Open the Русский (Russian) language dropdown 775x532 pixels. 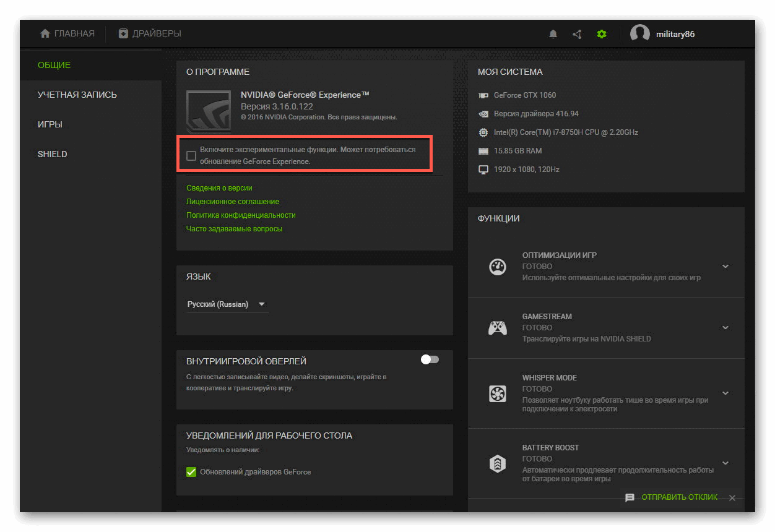(227, 304)
